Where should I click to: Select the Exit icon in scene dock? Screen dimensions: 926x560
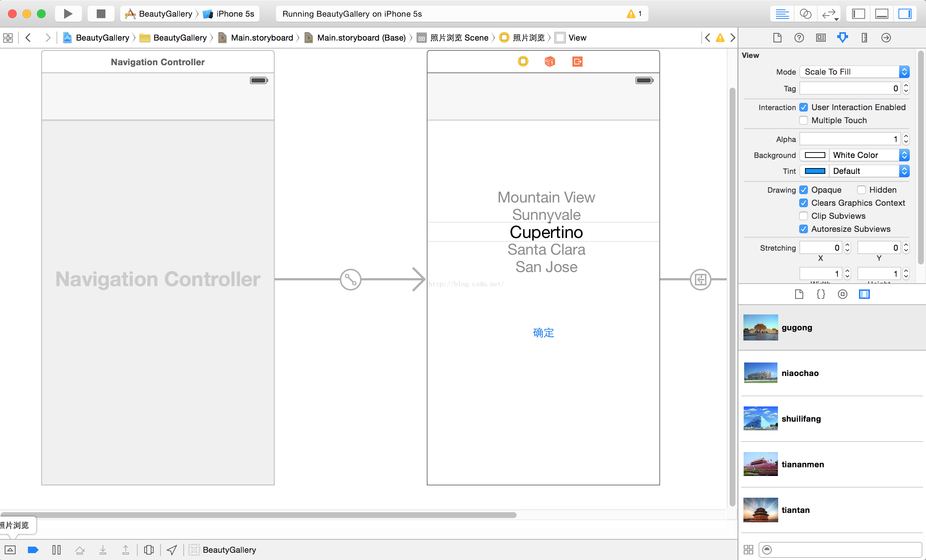577,61
